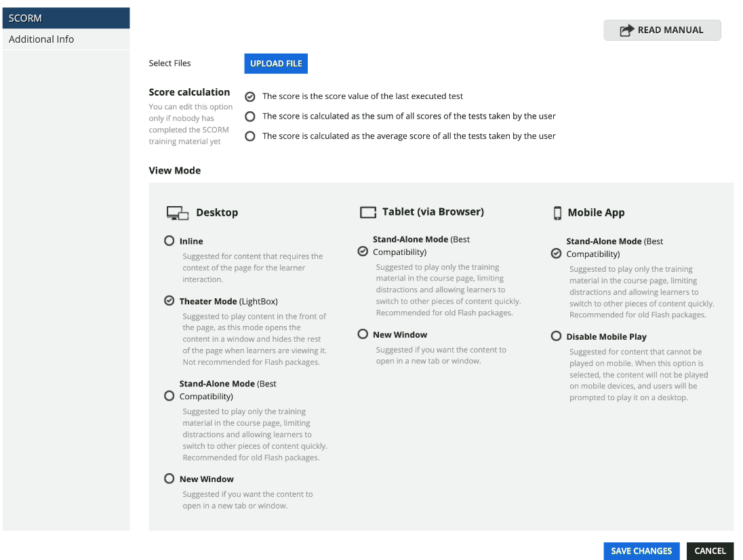
Task: Select Desktop New Window option
Action: coord(169,479)
